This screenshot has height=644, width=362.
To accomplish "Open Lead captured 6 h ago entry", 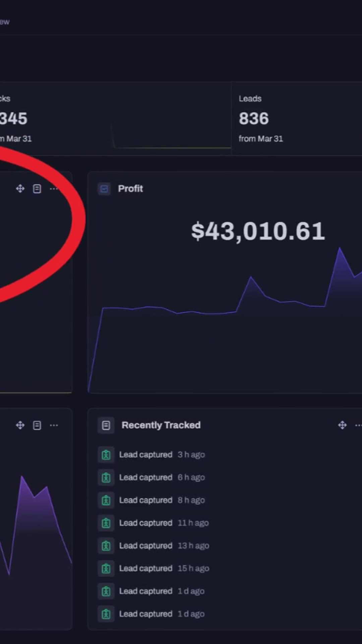I will point(162,477).
